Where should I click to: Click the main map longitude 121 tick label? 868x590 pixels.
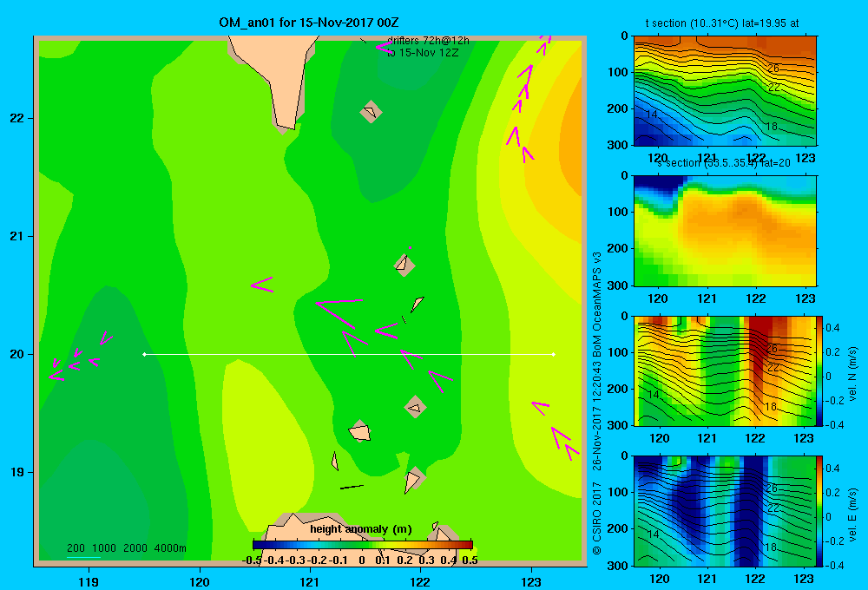[x=310, y=582]
